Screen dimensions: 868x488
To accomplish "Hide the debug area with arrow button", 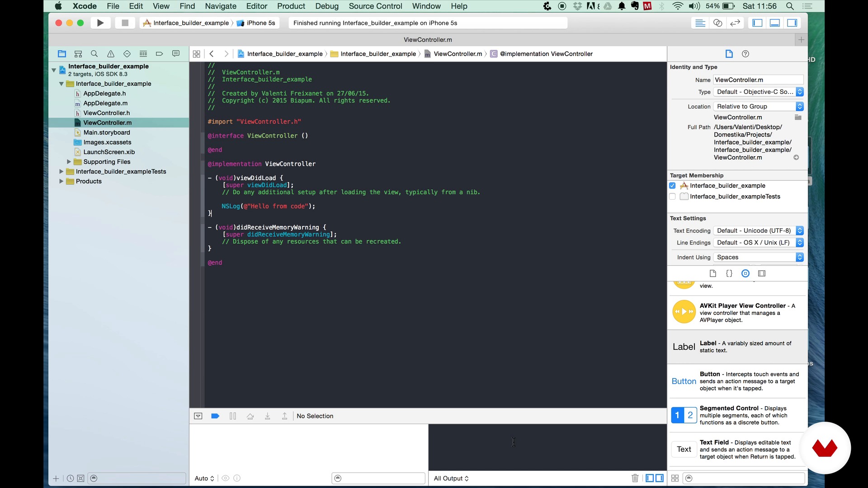I will click(x=198, y=416).
